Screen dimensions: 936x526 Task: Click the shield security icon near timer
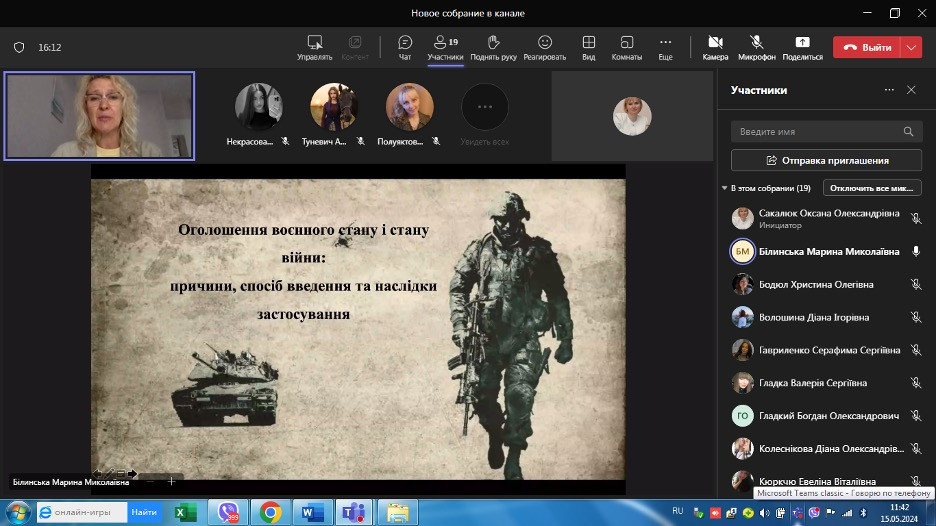(x=18, y=47)
